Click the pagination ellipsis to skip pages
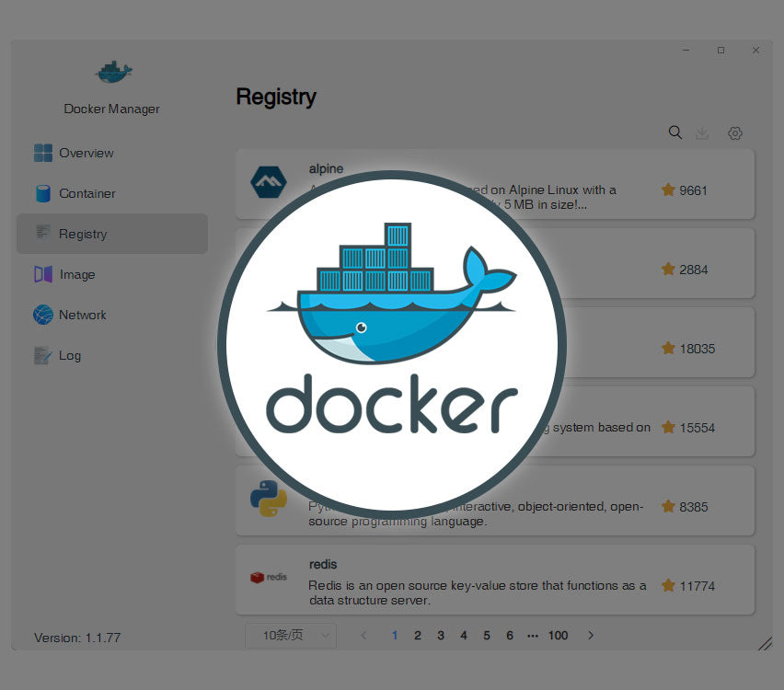This screenshot has width=784, height=690. (x=533, y=635)
